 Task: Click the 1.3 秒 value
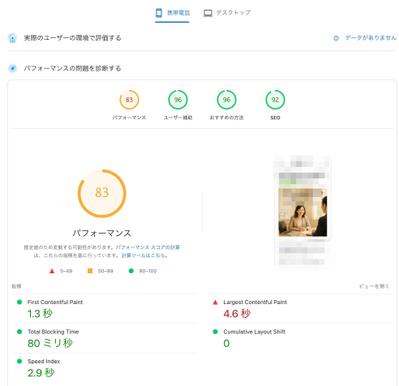(x=40, y=314)
